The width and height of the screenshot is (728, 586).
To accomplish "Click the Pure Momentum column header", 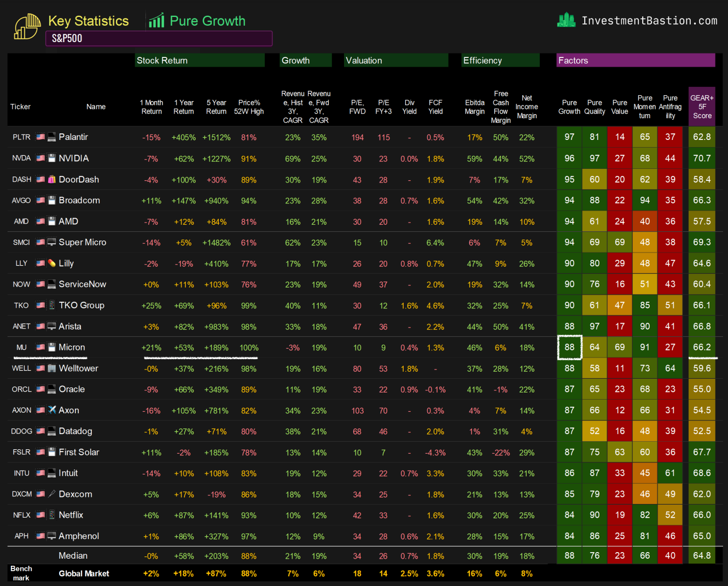I will point(645,107).
